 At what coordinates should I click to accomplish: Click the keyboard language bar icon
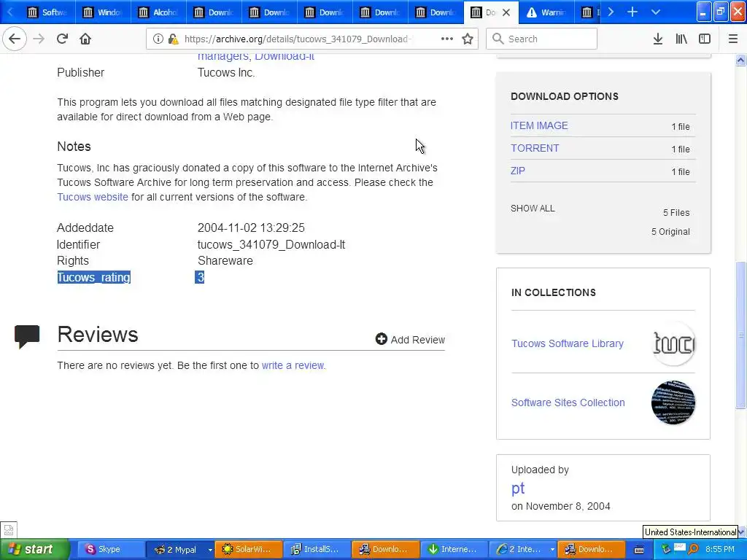639,550
